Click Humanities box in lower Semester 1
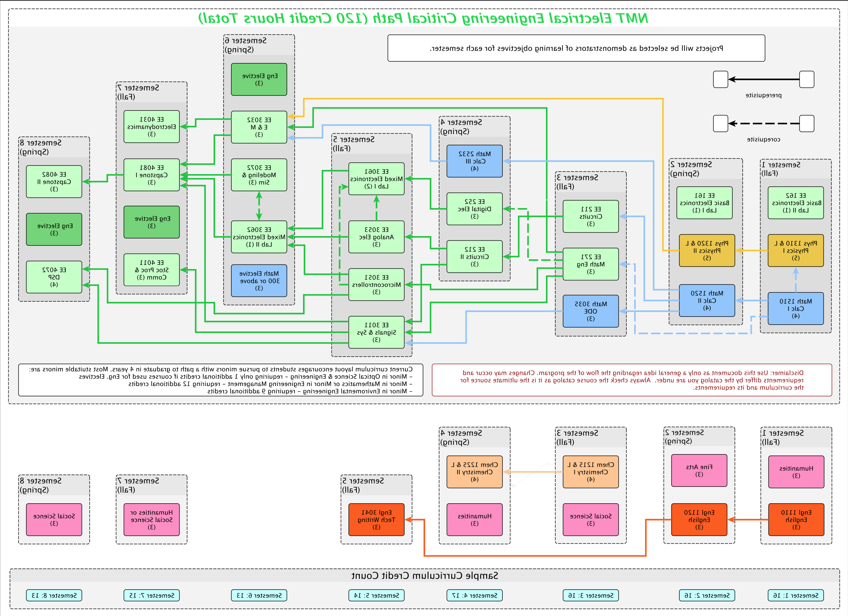This screenshot has width=848, height=616. pos(796,472)
